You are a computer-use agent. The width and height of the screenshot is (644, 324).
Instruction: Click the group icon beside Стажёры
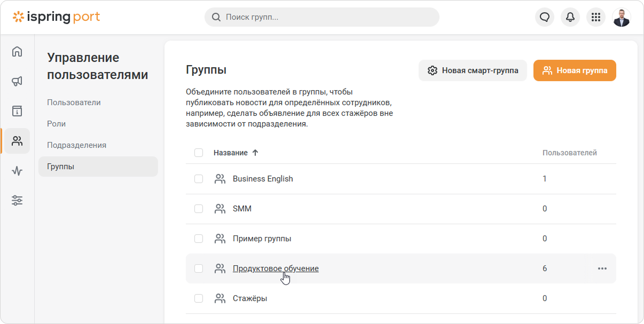(220, 298)
